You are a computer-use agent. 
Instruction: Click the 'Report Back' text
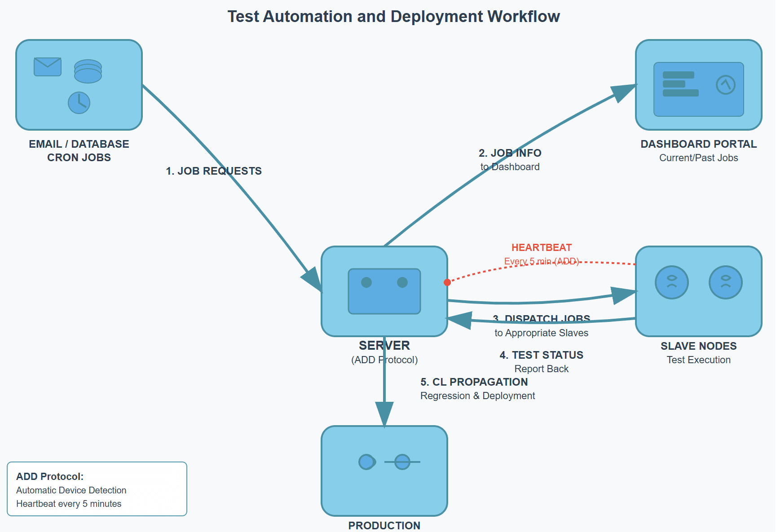click(x=542, y=369)
